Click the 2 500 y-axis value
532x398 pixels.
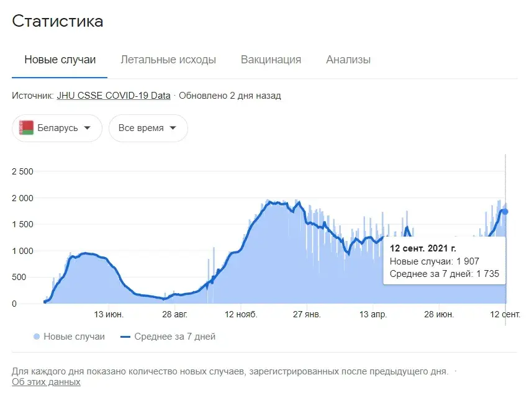coord(22,172)
